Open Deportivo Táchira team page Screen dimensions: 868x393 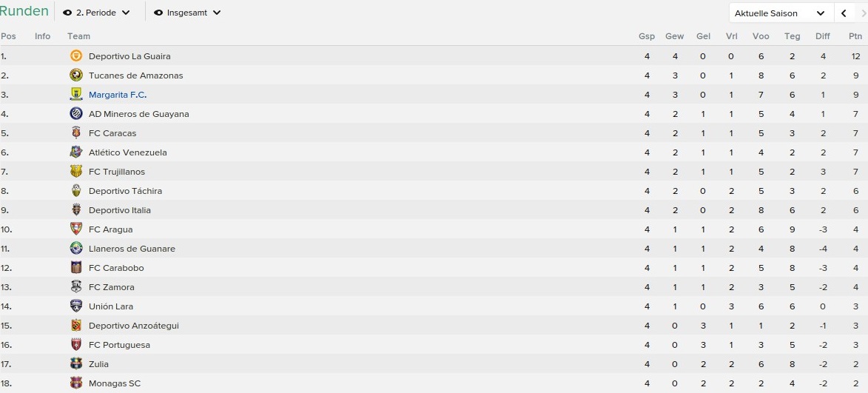pos(126,191)
